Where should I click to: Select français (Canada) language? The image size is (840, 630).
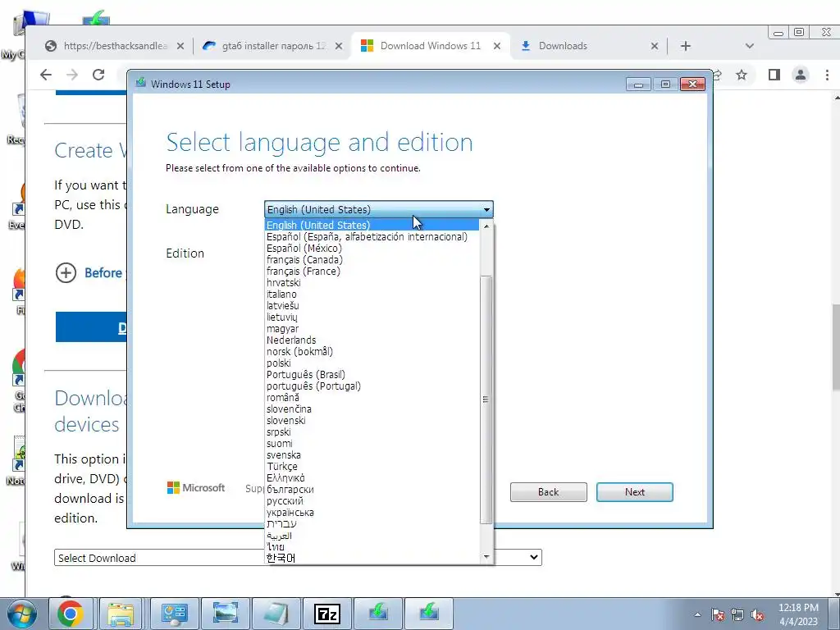[372, 260]
